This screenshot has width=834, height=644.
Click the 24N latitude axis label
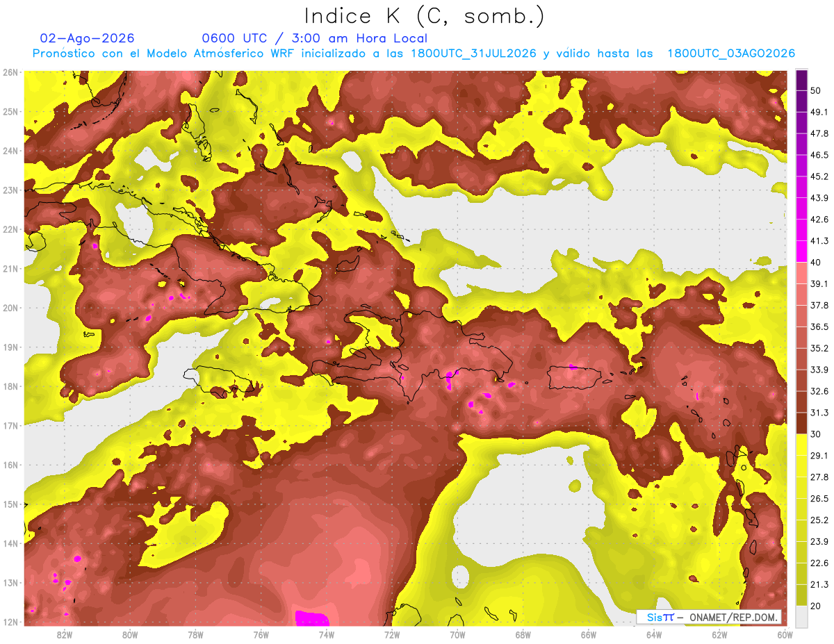point(10,151)
